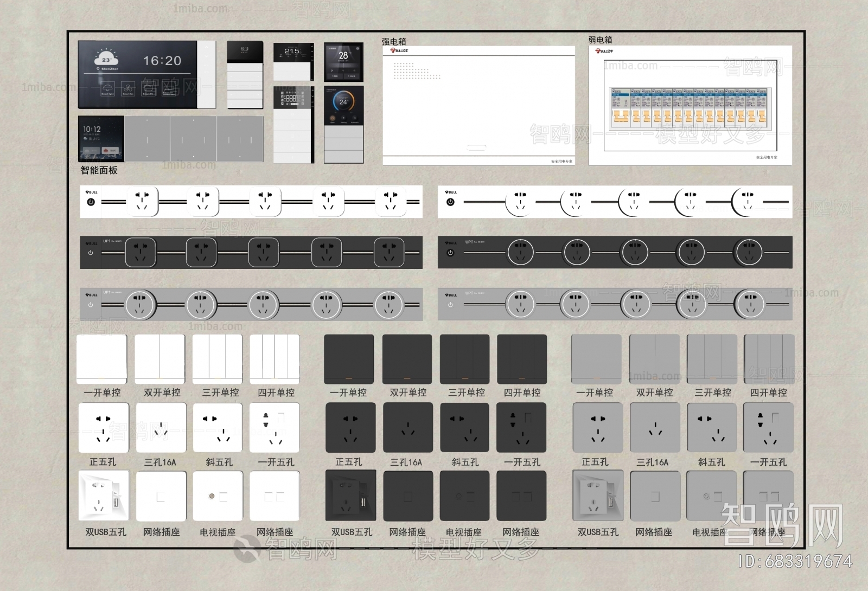Image resolution: width=868 pixels, height=591 pixels.
Task: Click the 智能面板 label
Action: (x=99, y=170)
